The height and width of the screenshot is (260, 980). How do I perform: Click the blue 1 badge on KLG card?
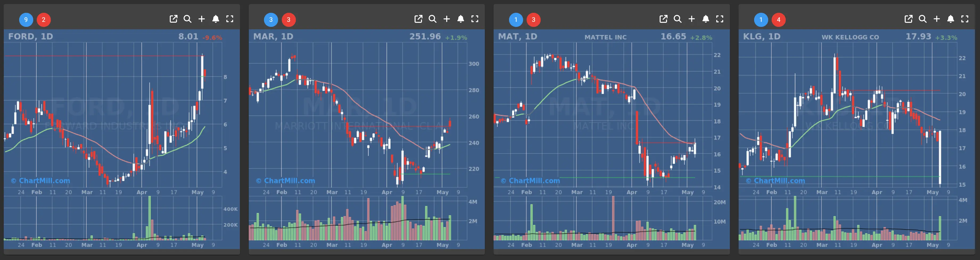click(761, 19)
